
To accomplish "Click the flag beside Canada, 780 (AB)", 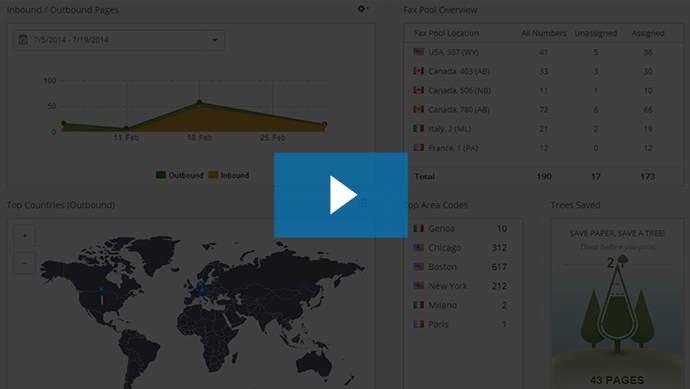I will click(418, 109).
